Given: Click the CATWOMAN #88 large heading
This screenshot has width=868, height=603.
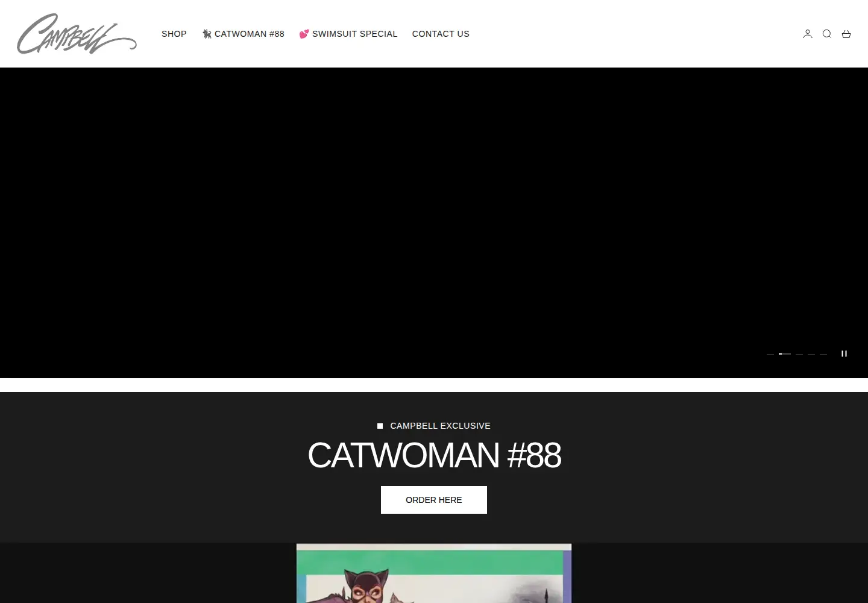Looking at the screenshot, I should [434, 455].
